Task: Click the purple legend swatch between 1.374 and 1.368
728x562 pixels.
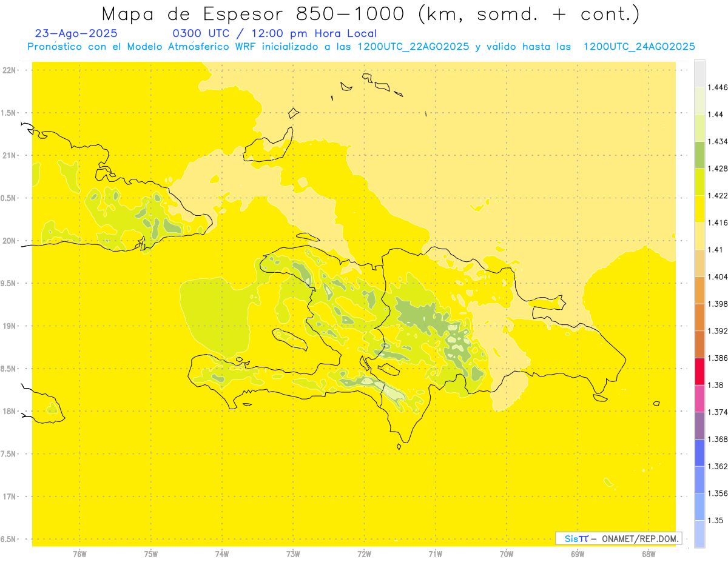Action: [699, 425]
